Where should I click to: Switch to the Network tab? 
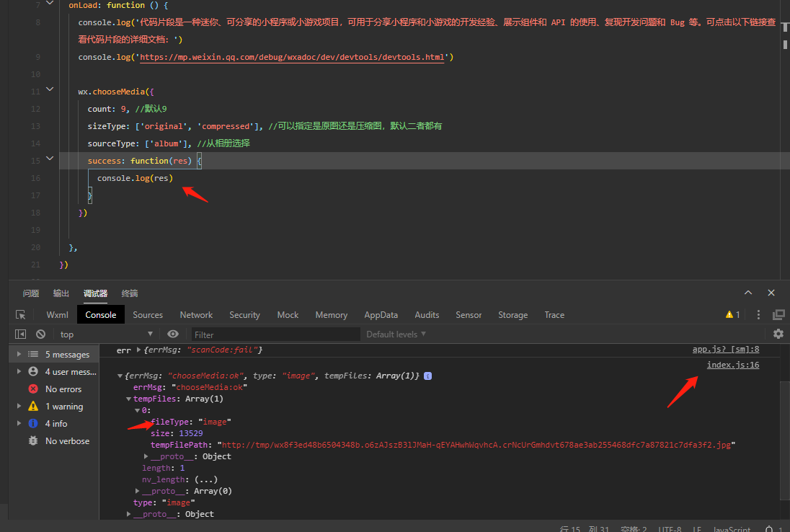click(196, 315)
